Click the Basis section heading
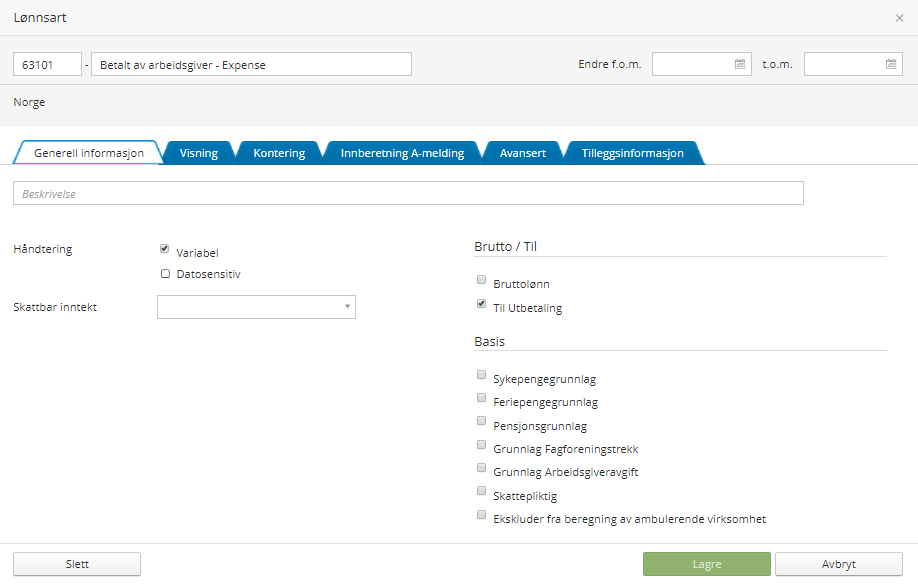918x588 pixels. click(489, 341)
